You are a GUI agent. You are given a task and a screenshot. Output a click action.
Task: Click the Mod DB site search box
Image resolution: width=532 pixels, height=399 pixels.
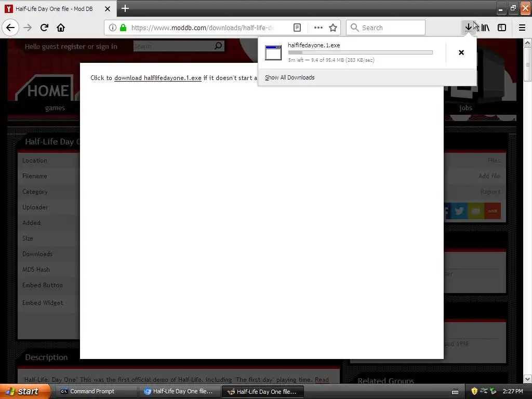[173, 46]
